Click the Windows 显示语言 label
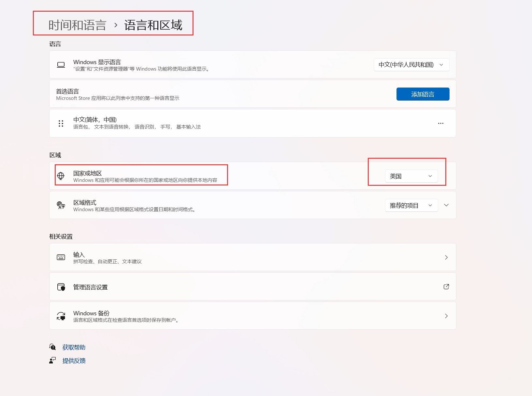Viewport: 532px width, 396px height. 97,62
